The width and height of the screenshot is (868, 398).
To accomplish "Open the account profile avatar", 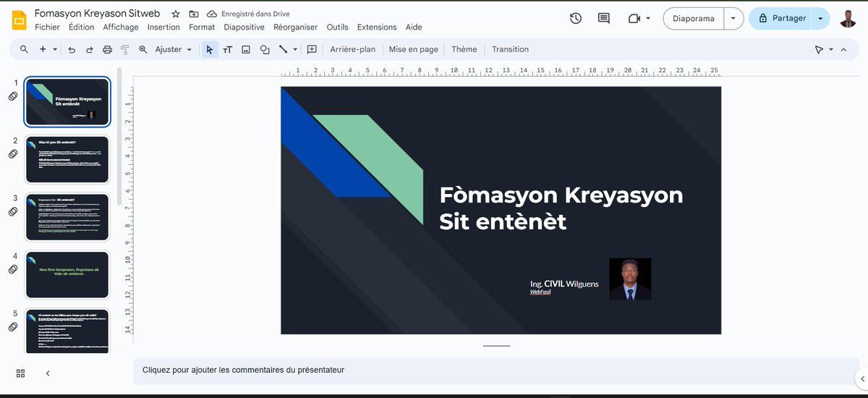I will click(848, 19).
